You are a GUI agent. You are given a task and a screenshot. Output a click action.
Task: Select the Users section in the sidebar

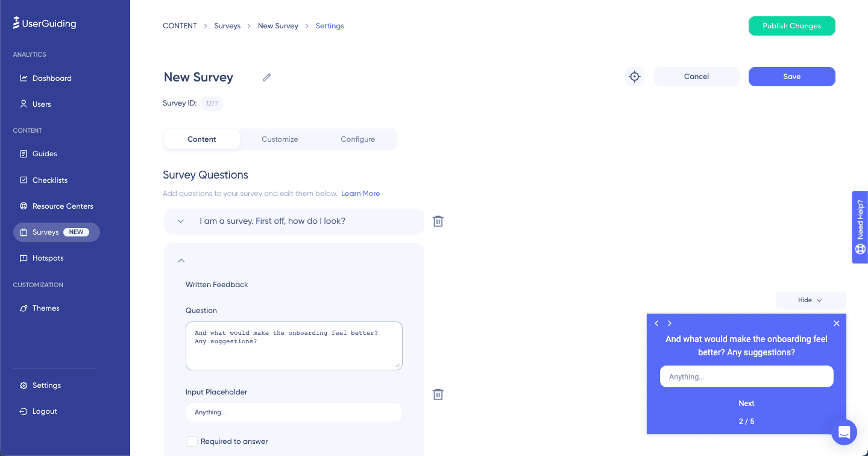click(x=42, y=104)
